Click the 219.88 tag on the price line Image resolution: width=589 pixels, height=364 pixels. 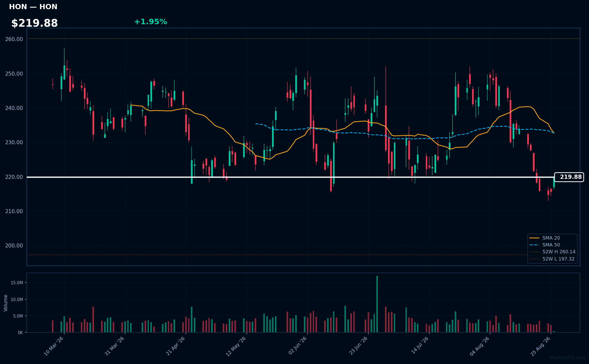(569, 177)
